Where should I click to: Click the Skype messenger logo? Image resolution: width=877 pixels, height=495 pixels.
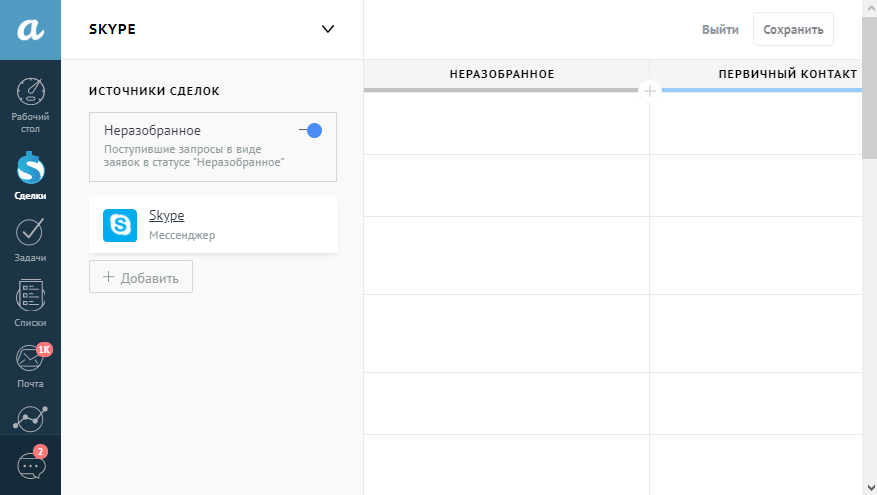coord(120,225)
